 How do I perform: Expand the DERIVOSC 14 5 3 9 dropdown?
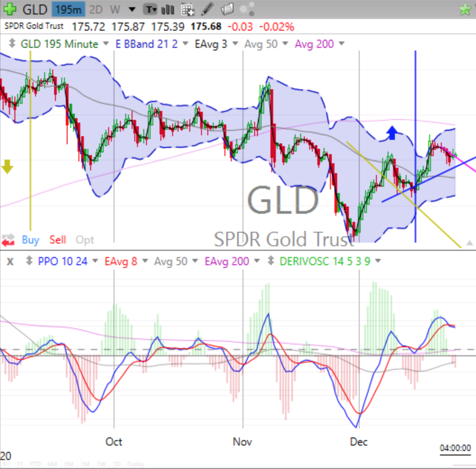tap(378, 262)
